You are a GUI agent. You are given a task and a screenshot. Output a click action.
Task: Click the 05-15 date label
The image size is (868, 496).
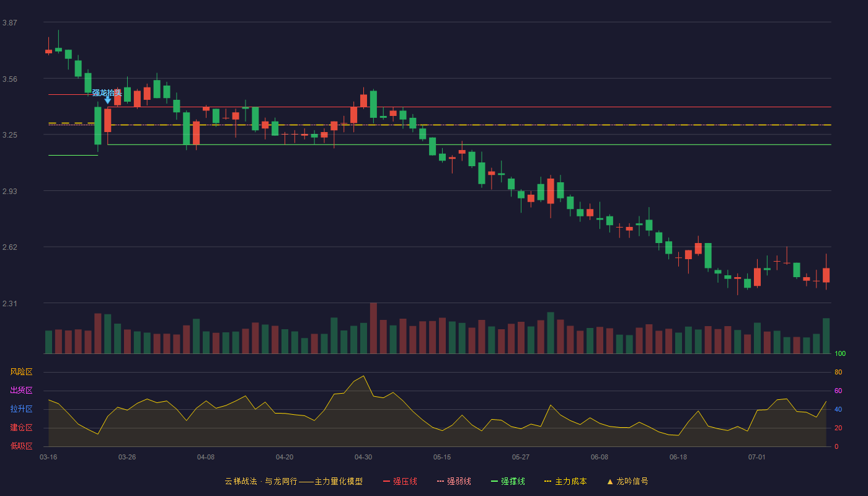tap(442, 457)
